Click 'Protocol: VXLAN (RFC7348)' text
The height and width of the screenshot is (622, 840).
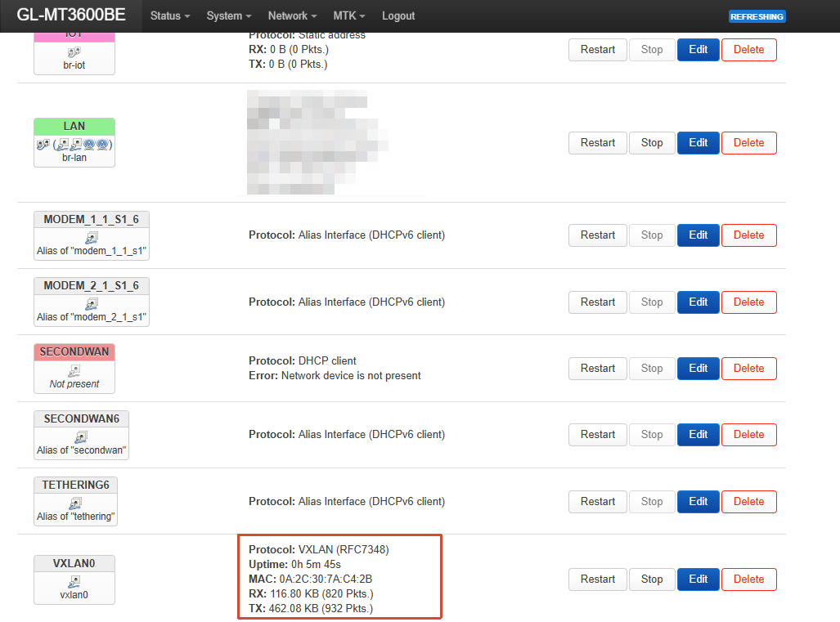pyautogui.click(x=319, y=550)
